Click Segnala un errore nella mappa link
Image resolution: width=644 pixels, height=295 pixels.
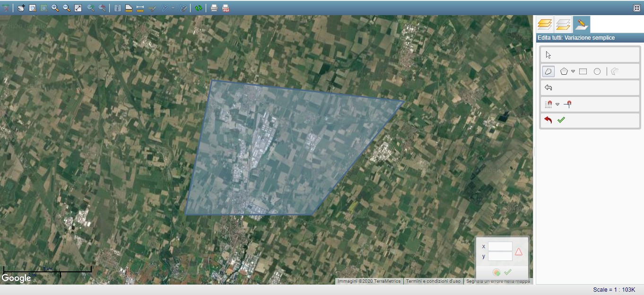click(x=498, y=281)
